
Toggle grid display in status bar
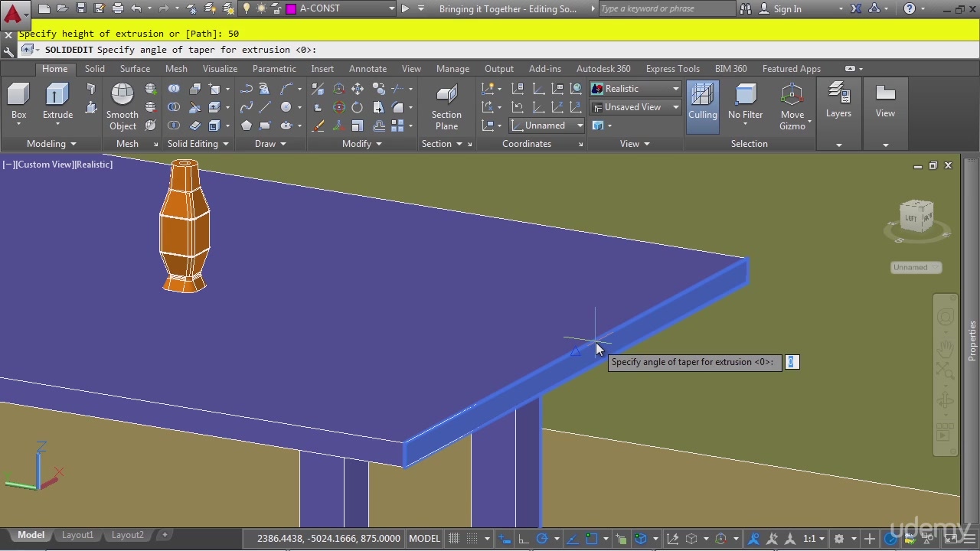pyautogui.click(x=454, y=538)
